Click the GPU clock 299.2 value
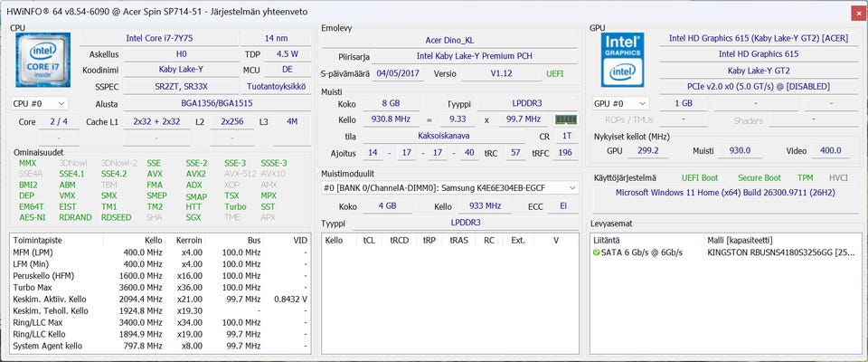Image resolution: width=868 pixels, height=362 pixels. point(647,151)
